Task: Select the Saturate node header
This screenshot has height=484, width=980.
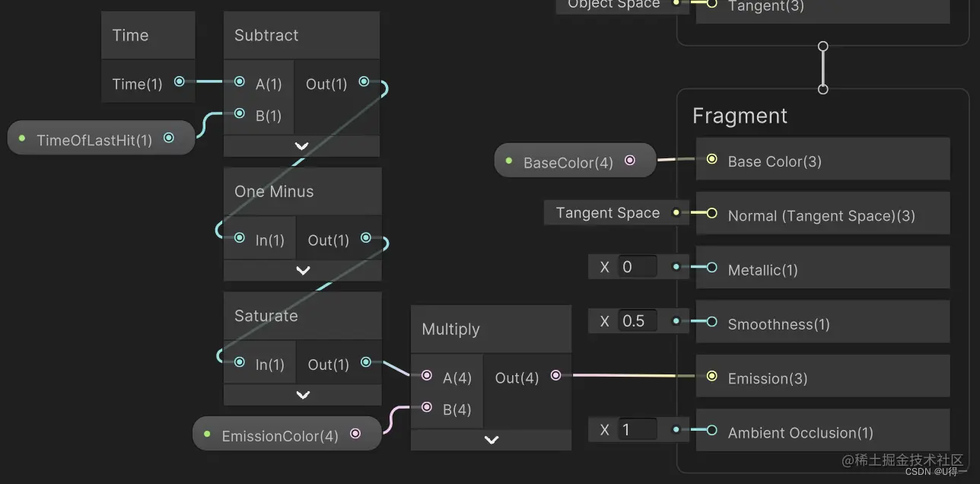Action: [x=303, y=316]
